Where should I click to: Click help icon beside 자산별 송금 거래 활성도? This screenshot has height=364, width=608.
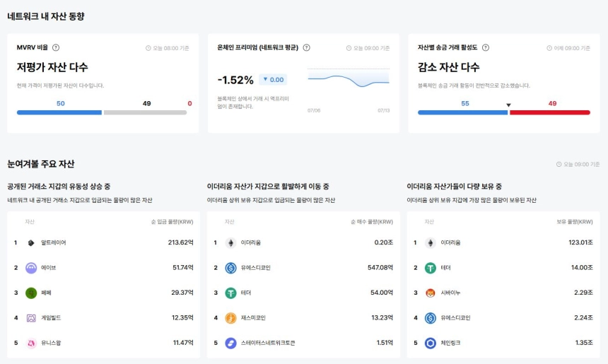tap(486, 47)
